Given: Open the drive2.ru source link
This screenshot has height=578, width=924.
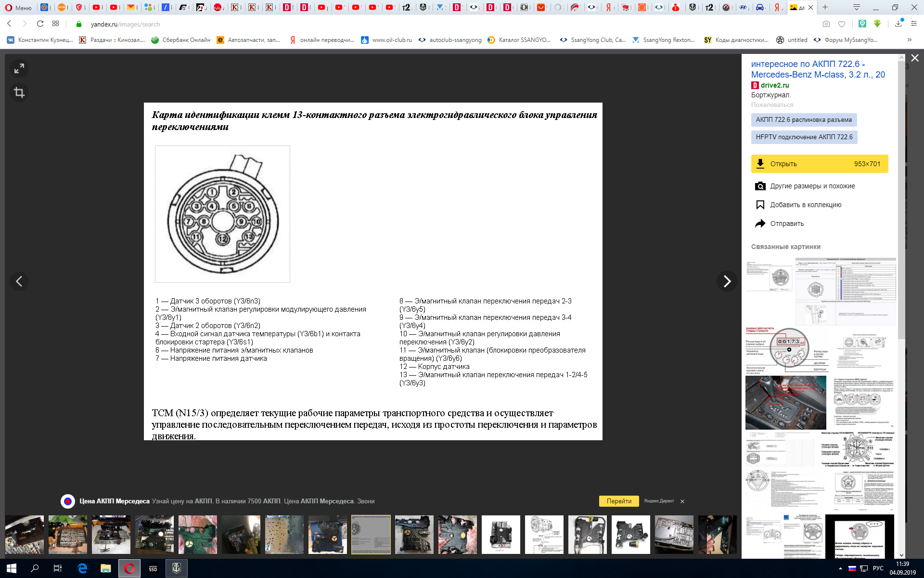Looking at the screenshot, I should [x=774, y=85].
